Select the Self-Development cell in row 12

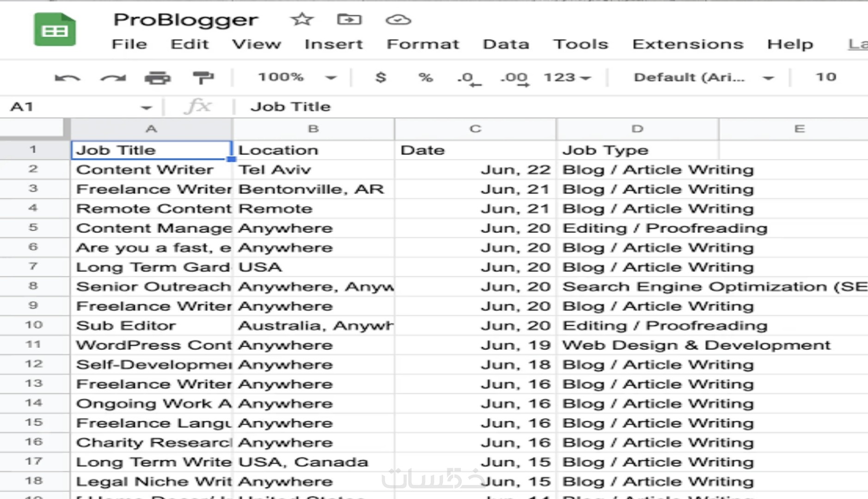151,365
